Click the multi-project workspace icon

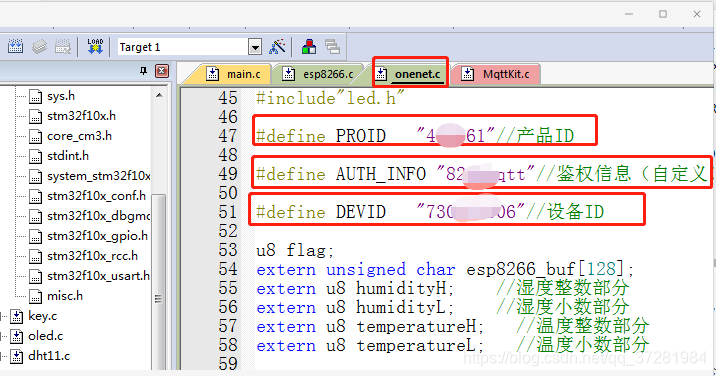(332, 47)
